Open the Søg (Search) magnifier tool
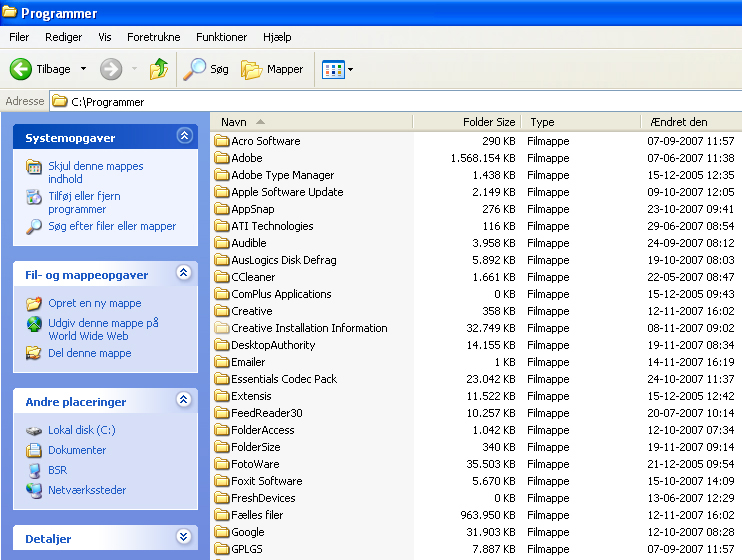742x560 pixels. [x=194, y=69]
